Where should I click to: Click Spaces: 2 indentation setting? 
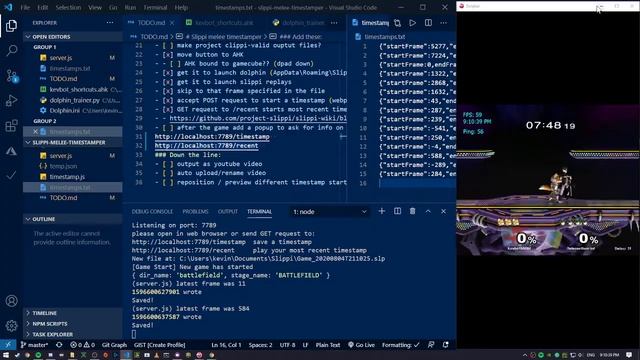260,345
